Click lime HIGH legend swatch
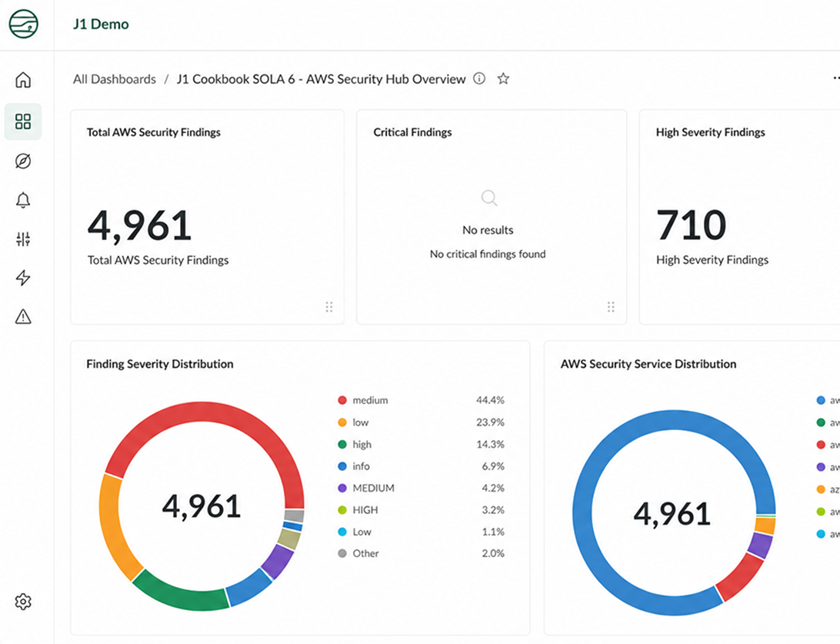 [342, 510]
